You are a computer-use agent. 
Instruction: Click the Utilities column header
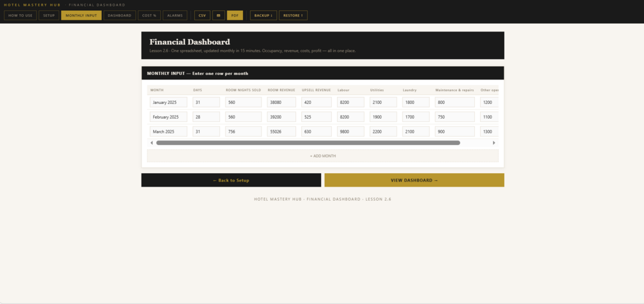(x=377, y=90)
